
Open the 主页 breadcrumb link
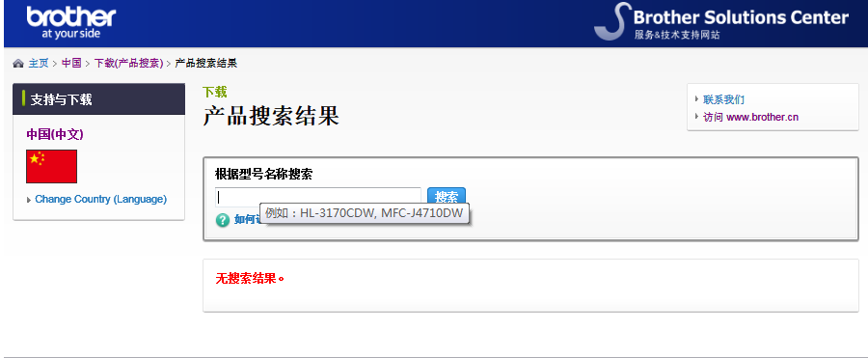pyautogui.click(x=39, y=63)
